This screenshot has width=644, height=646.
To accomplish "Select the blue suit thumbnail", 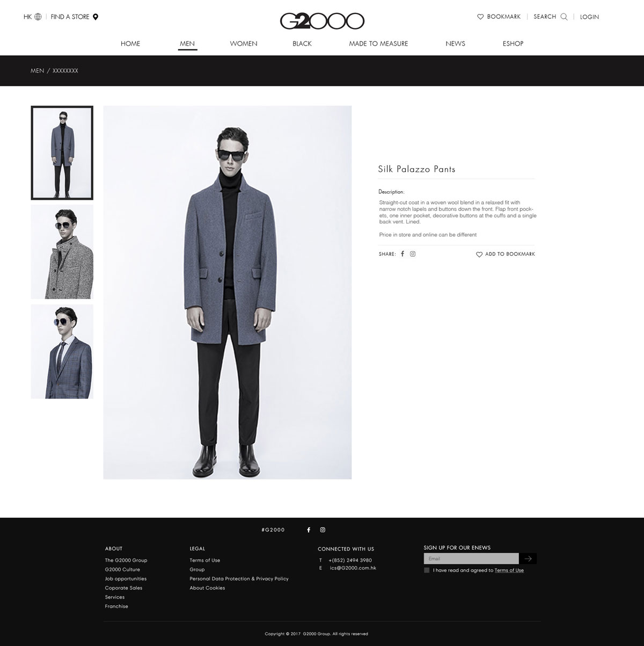I will (x=62, y=352).
